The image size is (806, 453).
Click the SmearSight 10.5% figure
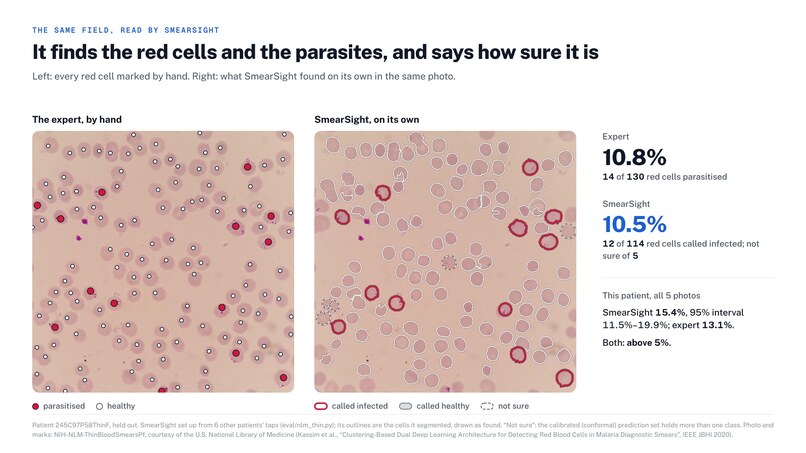[x=634, y=224]
